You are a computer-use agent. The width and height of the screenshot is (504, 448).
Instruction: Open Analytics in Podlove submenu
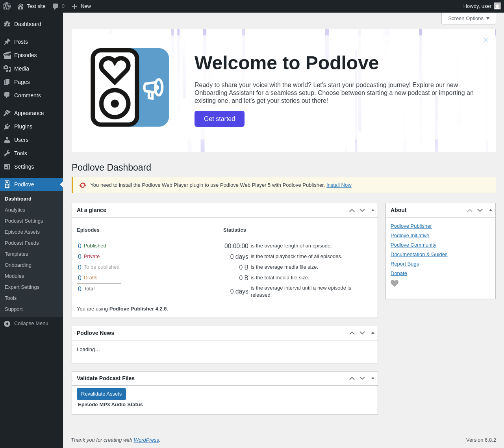[15, 210]
